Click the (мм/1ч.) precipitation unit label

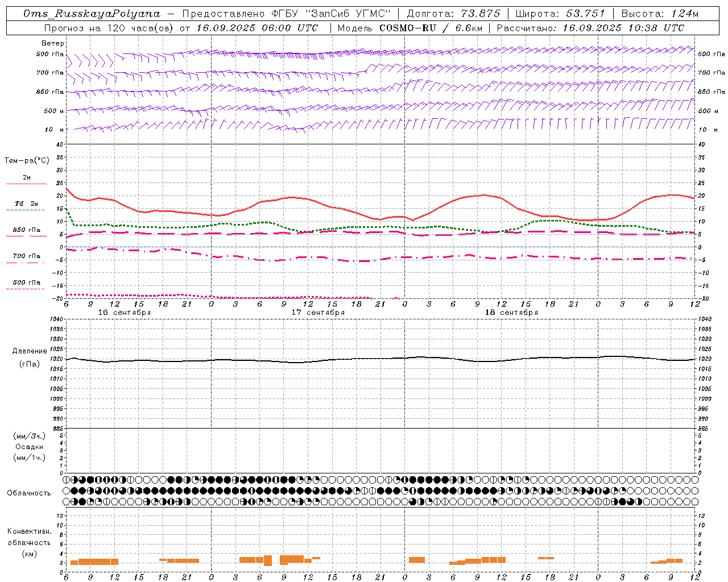[x=30, y=458]
